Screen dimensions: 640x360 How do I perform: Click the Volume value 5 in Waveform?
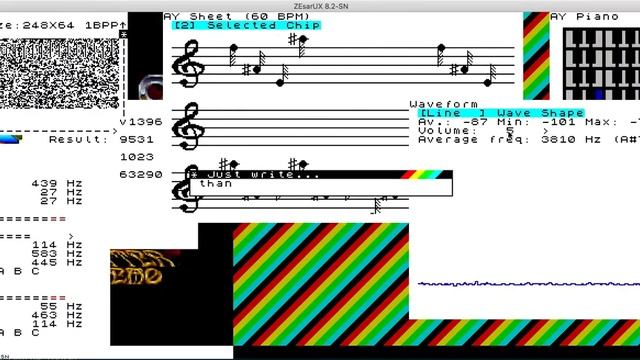[510, 131]
